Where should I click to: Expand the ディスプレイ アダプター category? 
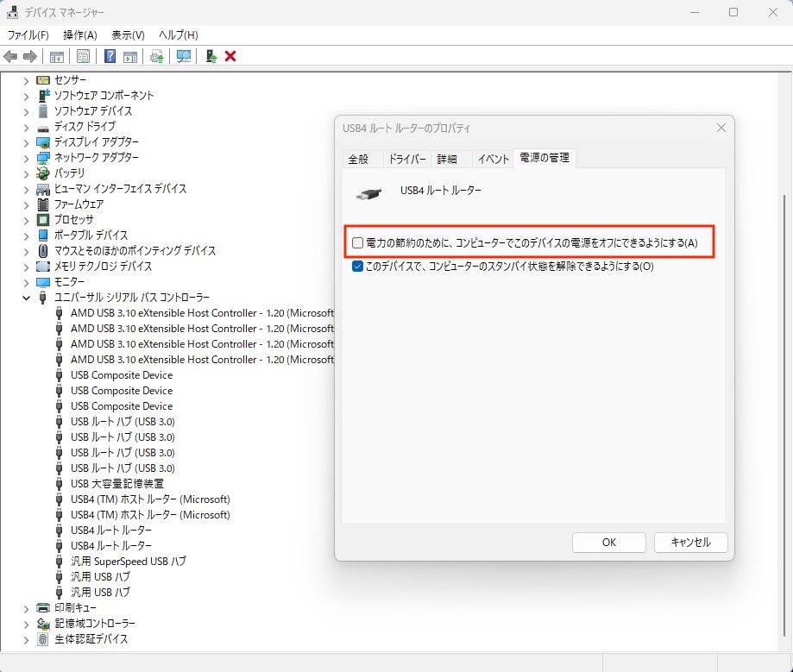click(26, 142)
